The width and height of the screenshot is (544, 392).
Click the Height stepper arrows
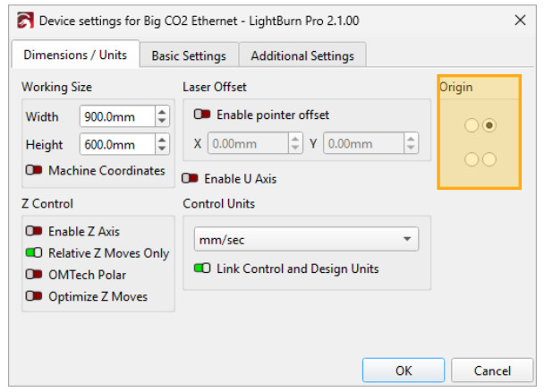click(161, 144)
